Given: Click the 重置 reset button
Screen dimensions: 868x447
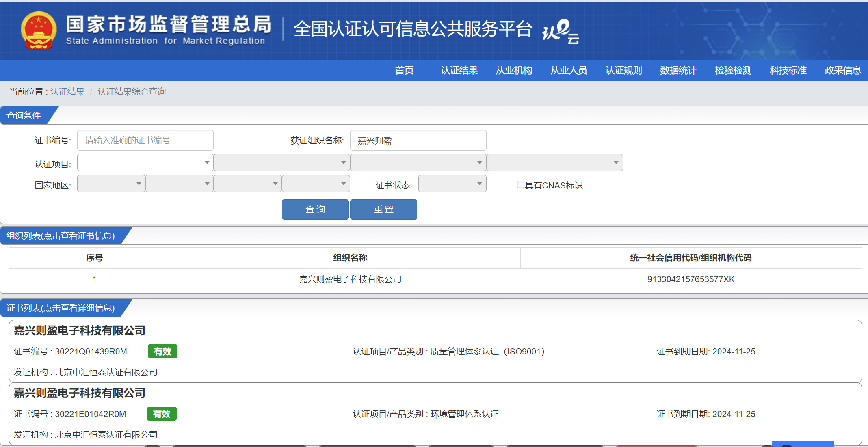Looking at the screenshot, I should [383, 209].
